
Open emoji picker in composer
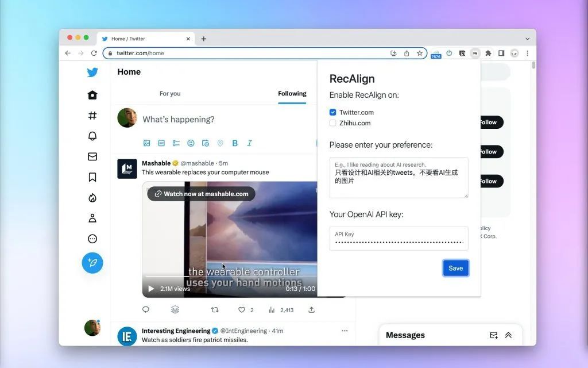[191, 143]
